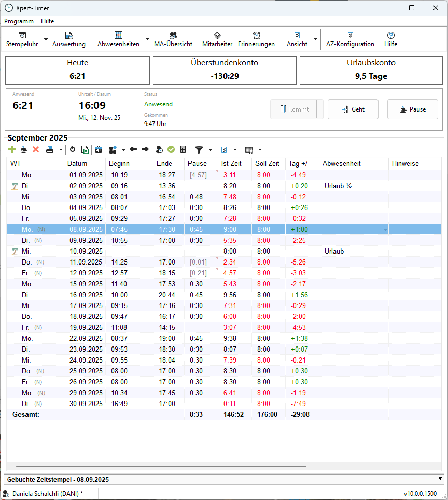
Task: Open dropdown arrow next to Kommt button
Action: (x=320, y=109)
